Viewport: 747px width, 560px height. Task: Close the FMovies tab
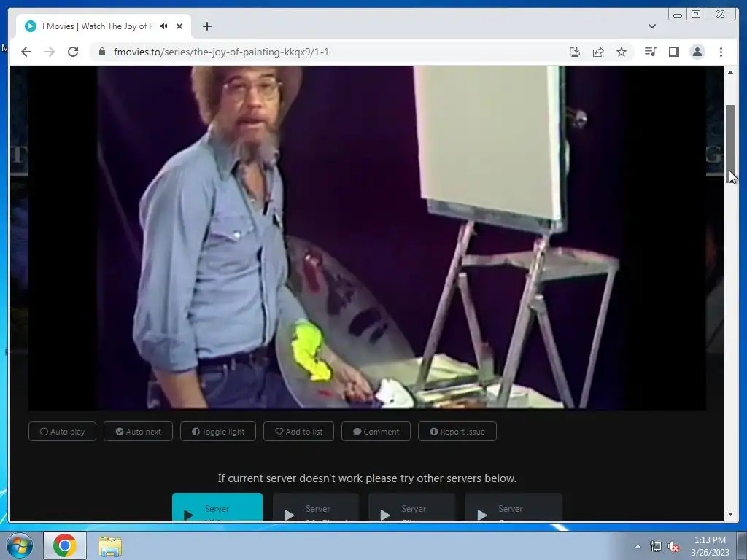point(179,26)
